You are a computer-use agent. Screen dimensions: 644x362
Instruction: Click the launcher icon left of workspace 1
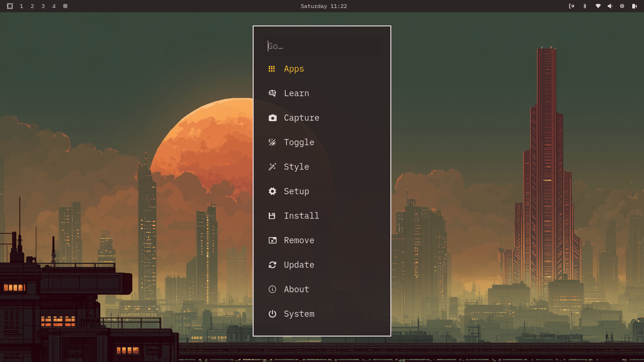(10, 6)
